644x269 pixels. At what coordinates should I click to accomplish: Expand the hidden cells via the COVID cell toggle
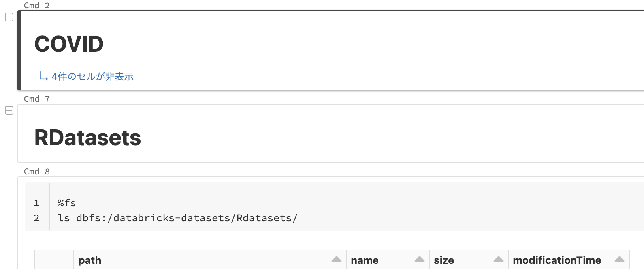(x=9, y=17)
